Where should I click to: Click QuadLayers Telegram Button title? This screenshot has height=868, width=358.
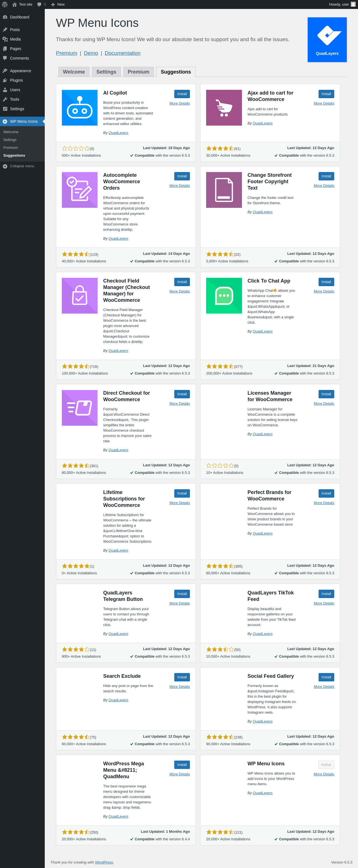point(123,596)
